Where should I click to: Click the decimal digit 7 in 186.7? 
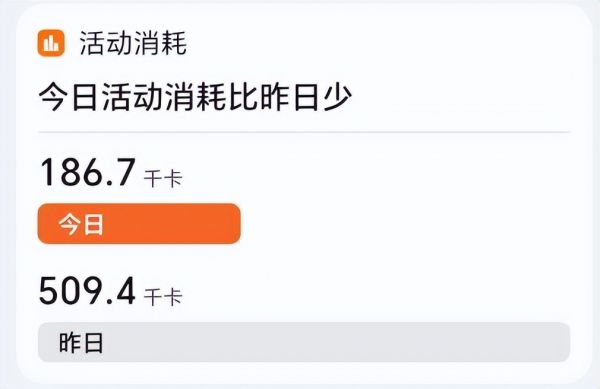point(125,173)
